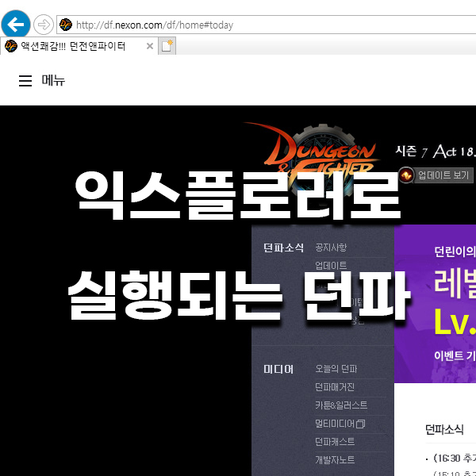Viewport: 476px width, 476px height.
Task: Open the 던파캐스트 link
Action: (x=335, y=442)
